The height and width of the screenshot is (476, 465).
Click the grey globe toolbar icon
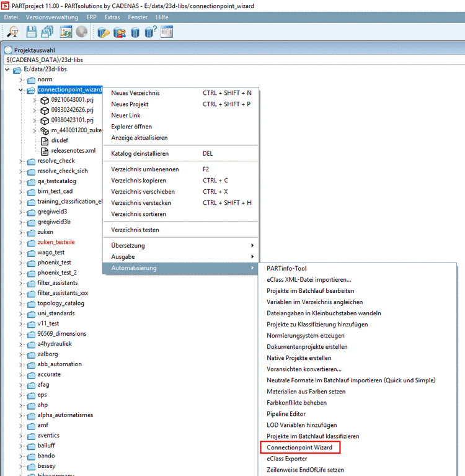pyautogui.click(x=82, y=32)
